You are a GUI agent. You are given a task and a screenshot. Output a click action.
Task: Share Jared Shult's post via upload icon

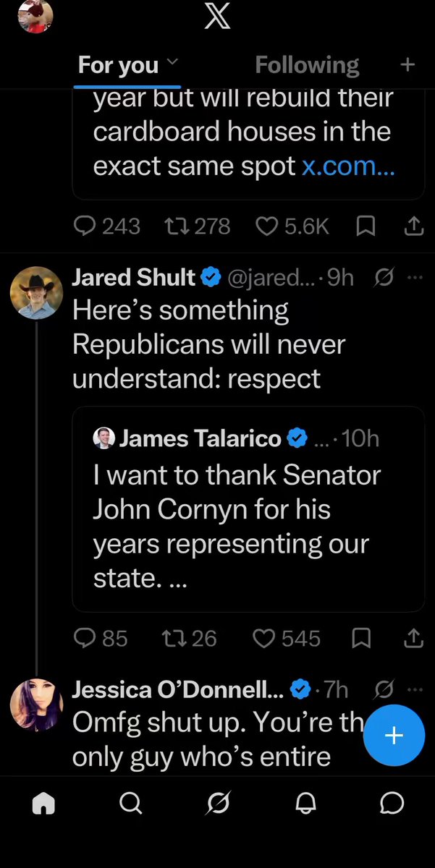pyautogui.click(x=413, y=638)
